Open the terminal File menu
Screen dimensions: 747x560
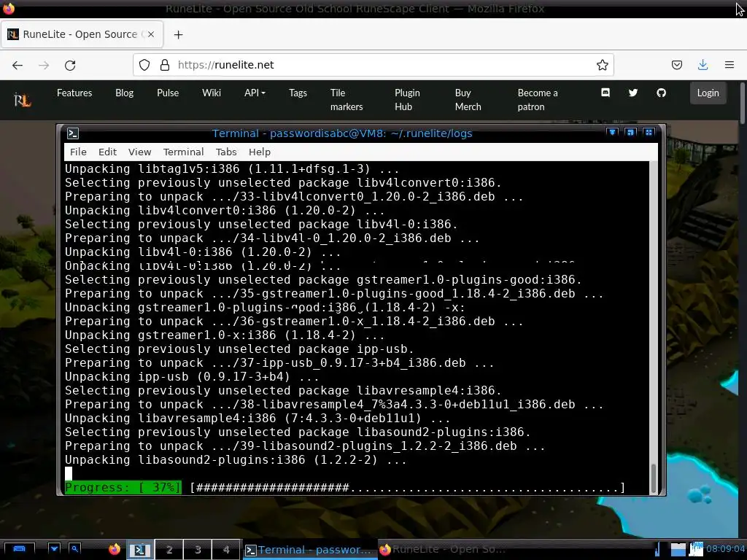pos(78,152)
